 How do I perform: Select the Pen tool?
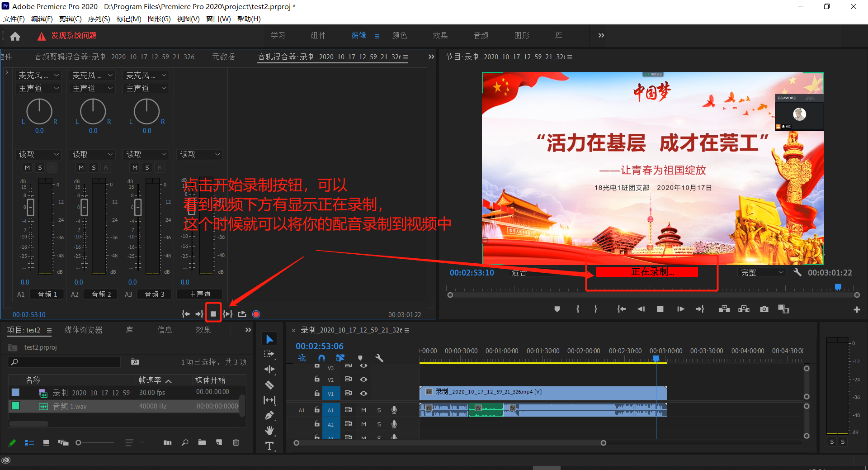point(269,415)
